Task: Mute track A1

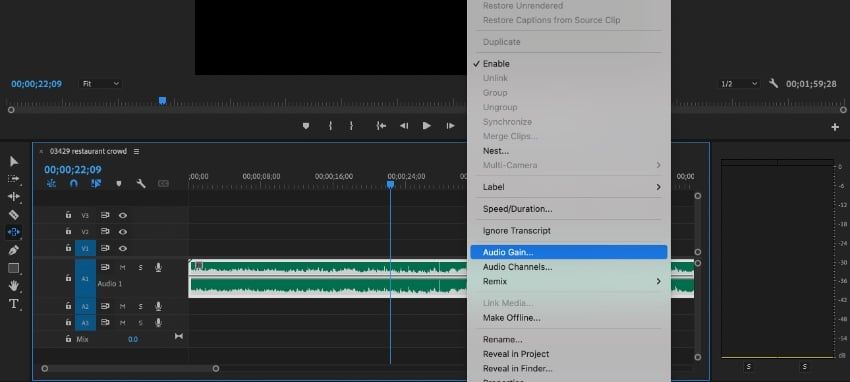Action: click(x=123, y=267)
